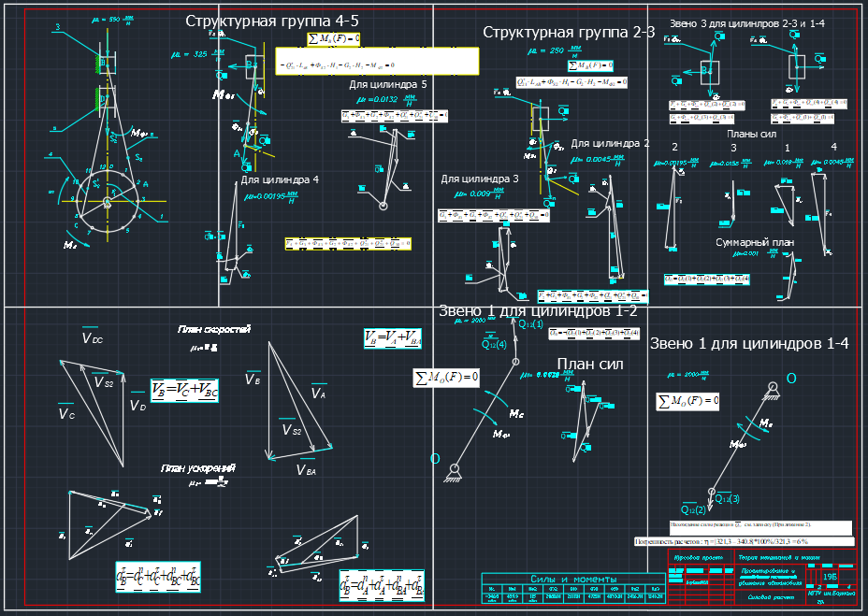868x616 pixels.
Task: Click ΣMo(F)=0 box beside cylinders 1-2 link
Action: click(446, 378)
